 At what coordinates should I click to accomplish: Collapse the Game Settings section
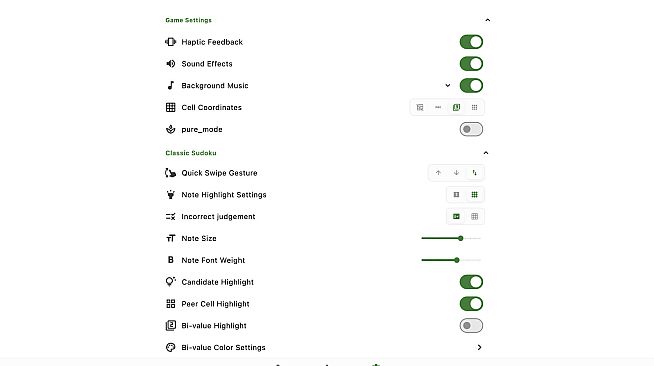tap(488, 20)
